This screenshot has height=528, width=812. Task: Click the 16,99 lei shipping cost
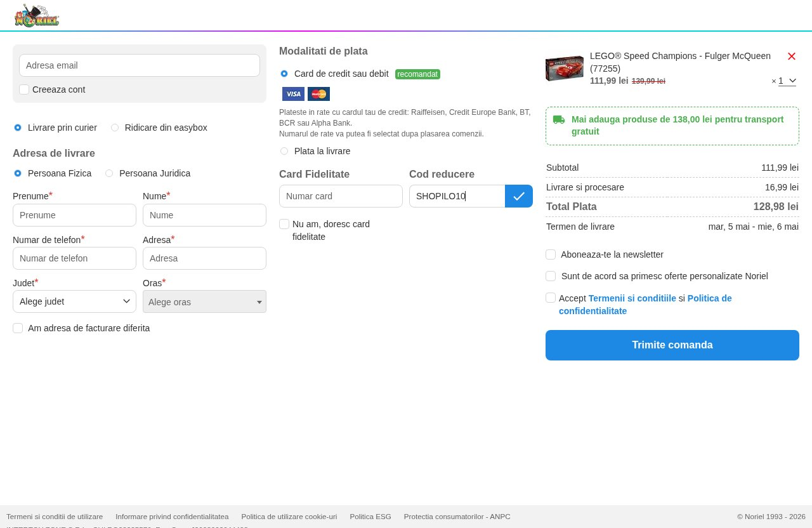pos(782,187)
